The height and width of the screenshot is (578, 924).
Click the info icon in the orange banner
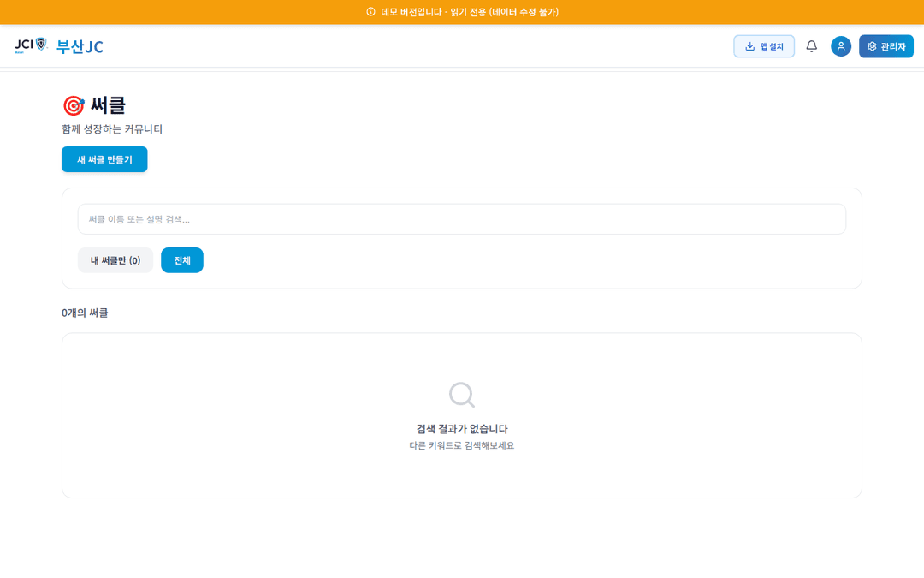point(370,12)
